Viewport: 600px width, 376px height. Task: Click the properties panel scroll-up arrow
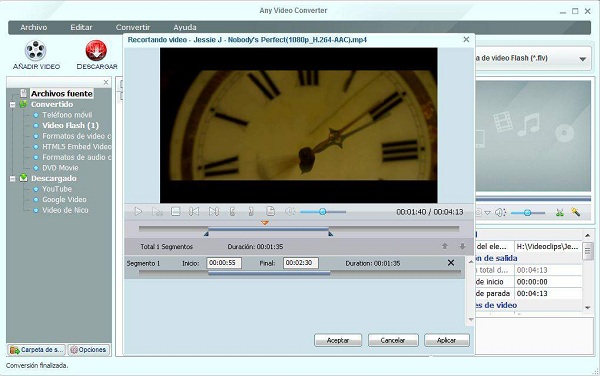(x=587, y=235)
